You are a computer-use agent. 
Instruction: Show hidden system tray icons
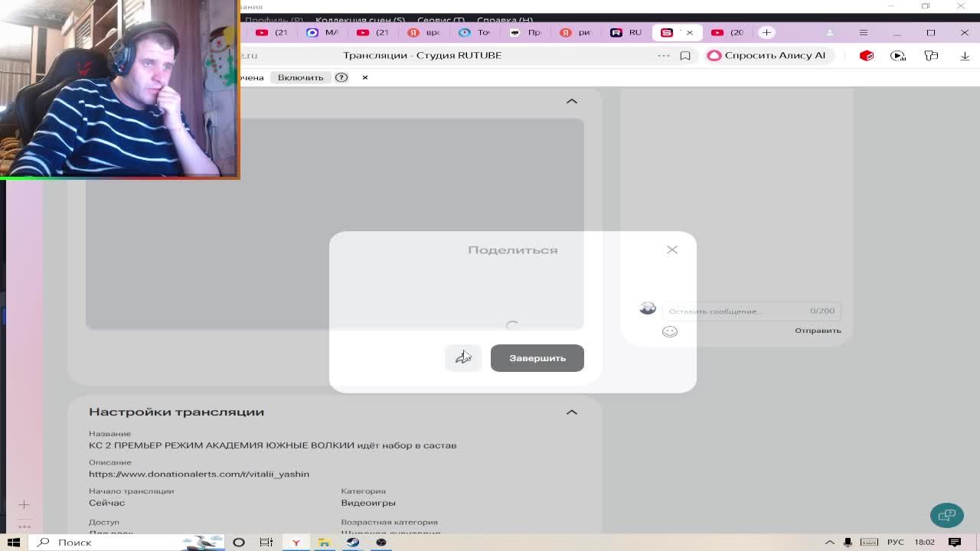[x=829, y=542]
